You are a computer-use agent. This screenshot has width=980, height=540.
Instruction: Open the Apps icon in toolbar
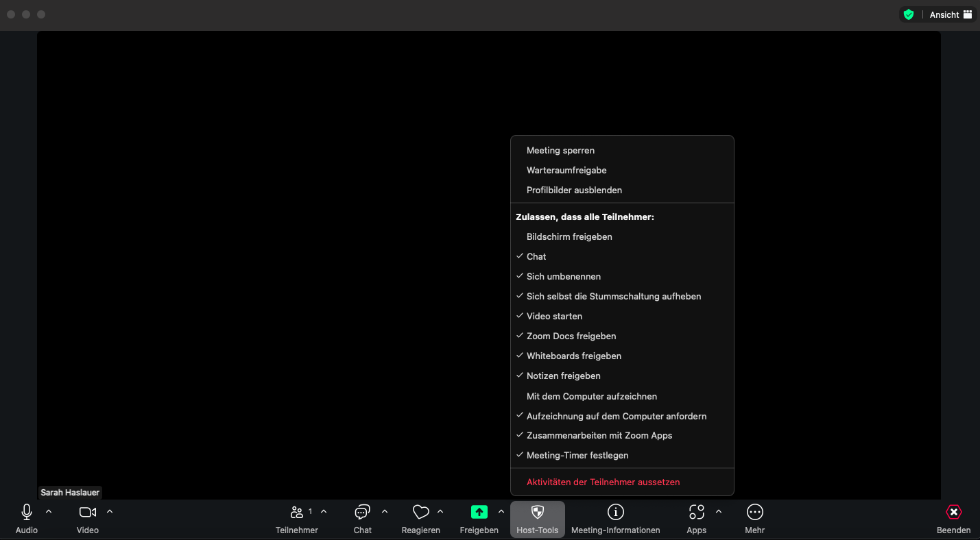(x=696, y=513)
